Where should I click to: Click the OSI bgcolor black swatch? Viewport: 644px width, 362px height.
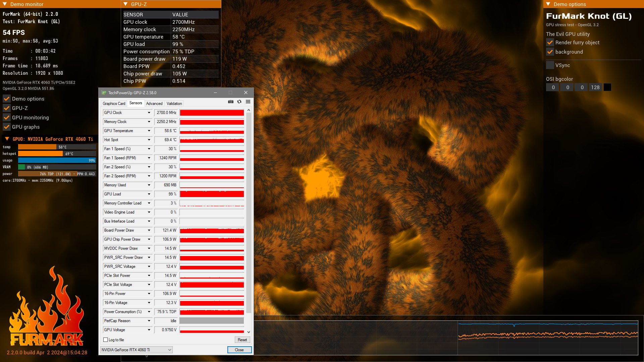(607, 87)
